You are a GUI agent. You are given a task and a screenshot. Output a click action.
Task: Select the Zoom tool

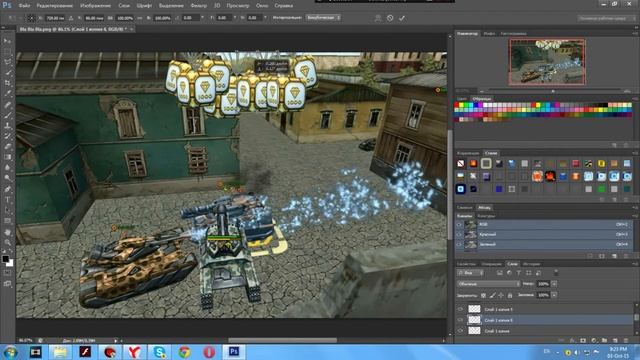click(x=7, y=242)
